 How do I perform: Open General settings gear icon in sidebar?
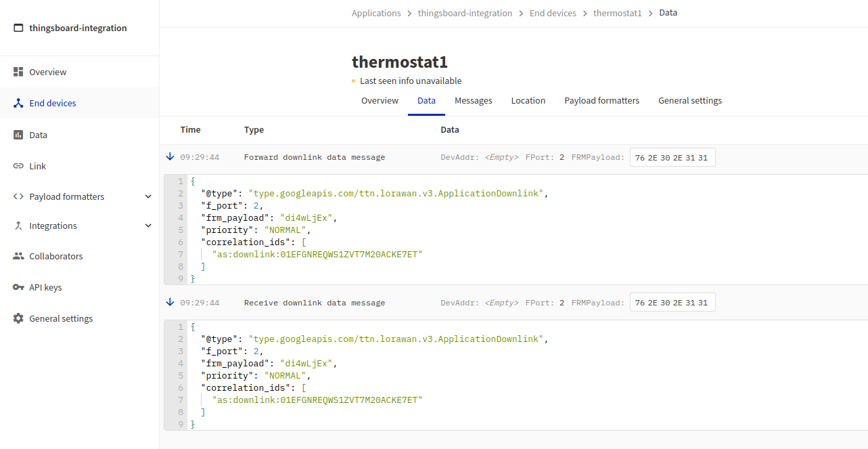click(18, 318)
